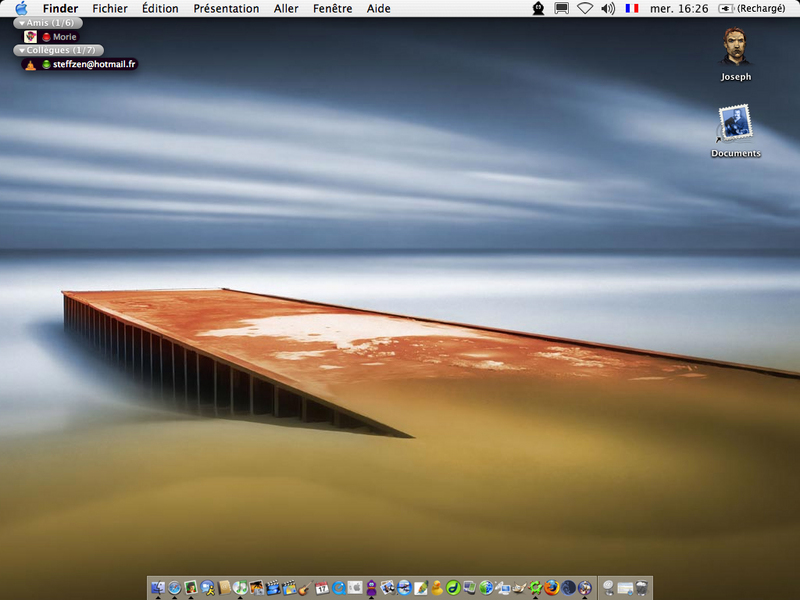Image resolution: width=800 pixels, height=600 pixels.
Task: Launch Firefox from the Dock
Action: [552, 588]
